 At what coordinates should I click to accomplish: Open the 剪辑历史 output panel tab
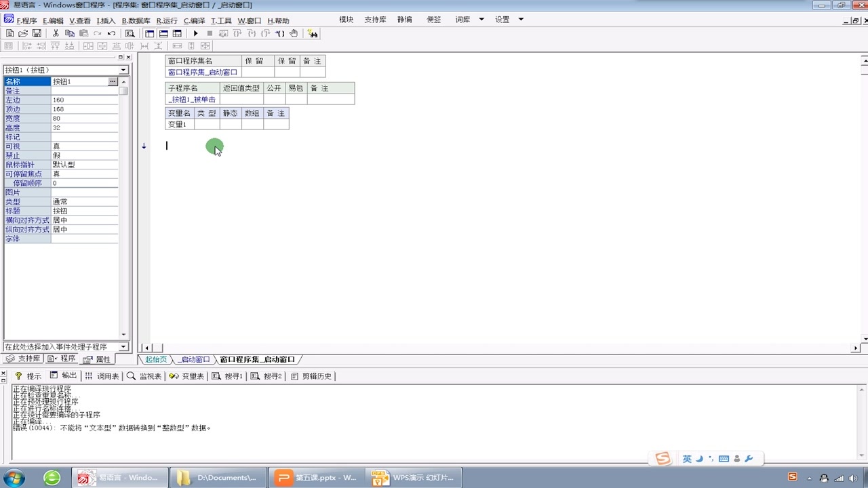pos(312,375)
